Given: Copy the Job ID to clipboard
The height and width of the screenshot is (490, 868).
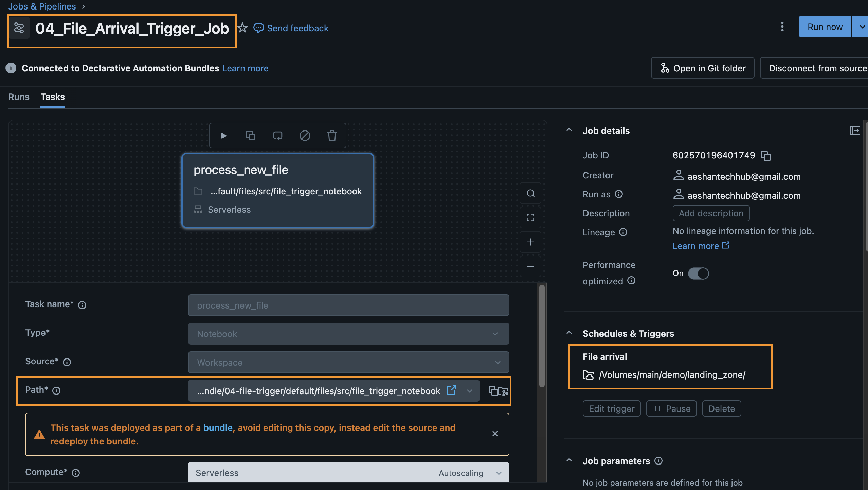Looking at the screenshot, I should 766,156.
